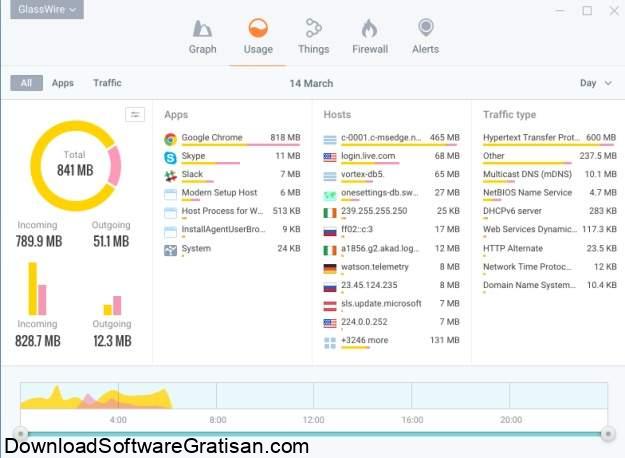Open the Day period dropdown

pyautogui.click(x=596, y=83)
